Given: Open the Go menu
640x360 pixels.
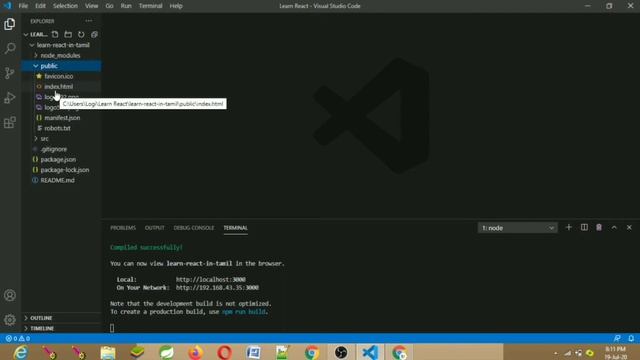Looking at the screenshot, I should [109, 6].
